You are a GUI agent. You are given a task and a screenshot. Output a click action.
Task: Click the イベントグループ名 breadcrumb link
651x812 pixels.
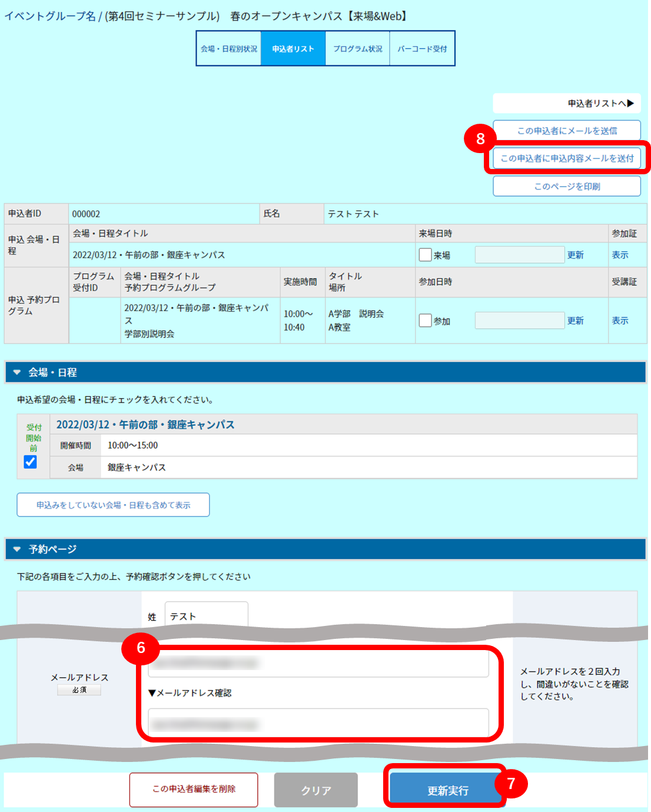click(x=50, y=16)
